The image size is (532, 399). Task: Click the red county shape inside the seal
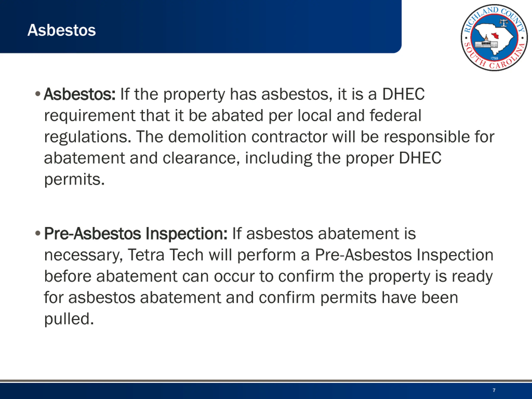point(495,36)
